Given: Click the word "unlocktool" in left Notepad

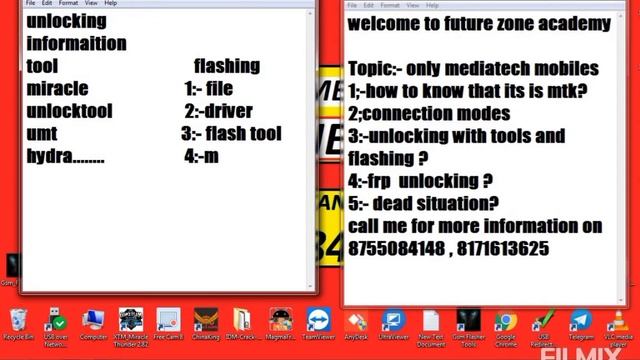Looking at the screenshot, I should pos(69,111).
